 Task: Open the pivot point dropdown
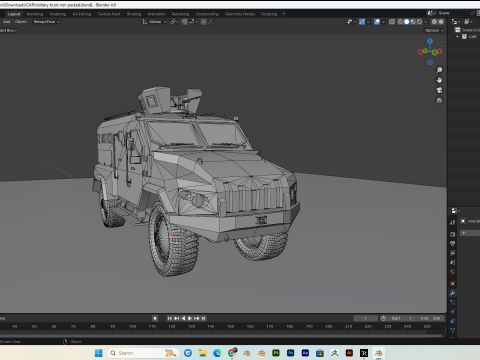[175, 22]
